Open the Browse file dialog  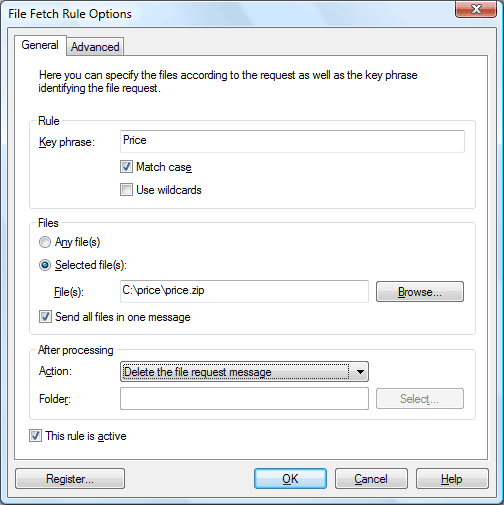pyautogui.click(x=420, y=292)
